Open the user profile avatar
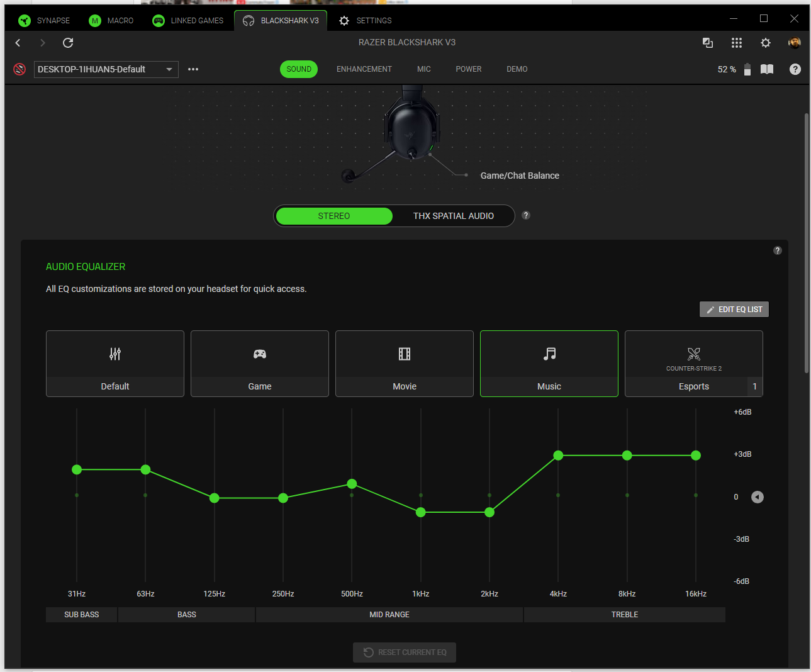This screenshot has height=672, width=811. (795, 43)
